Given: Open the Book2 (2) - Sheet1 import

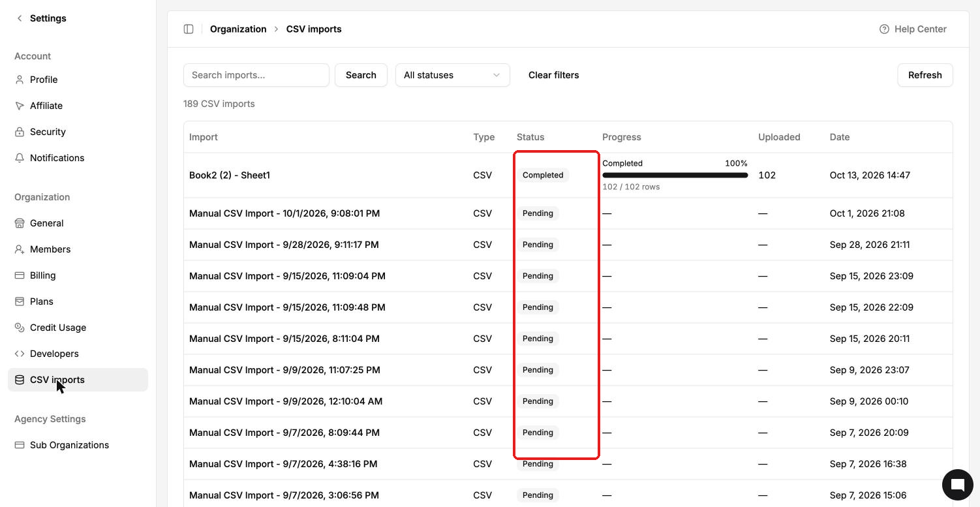Looking at the screenshot, I should [230, 175].
